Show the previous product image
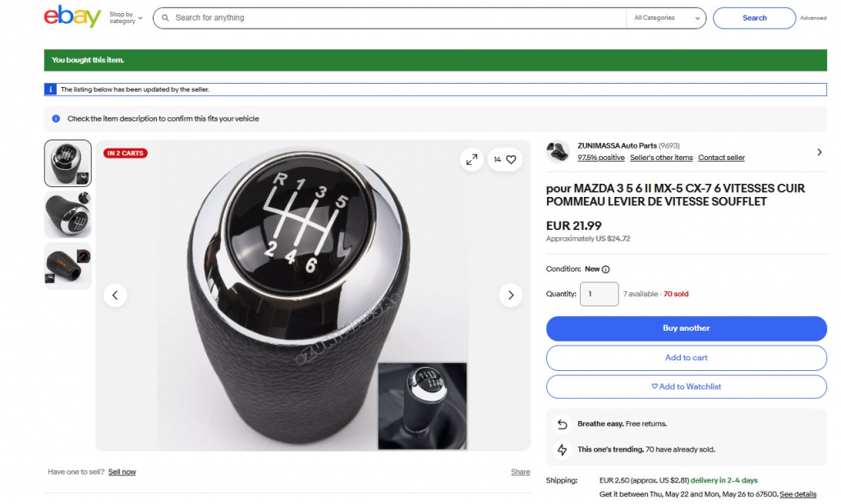The image size is (841, 504). (115, 295)
